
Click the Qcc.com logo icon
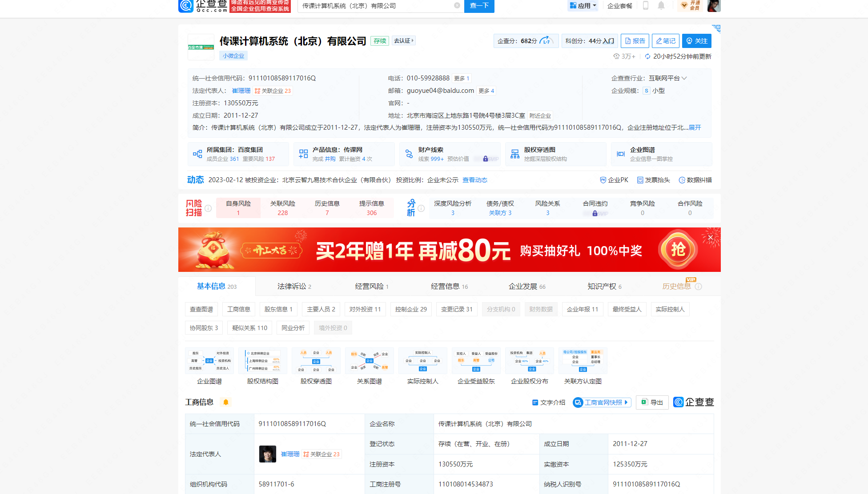pyautogui.click(x=186, y=5)
